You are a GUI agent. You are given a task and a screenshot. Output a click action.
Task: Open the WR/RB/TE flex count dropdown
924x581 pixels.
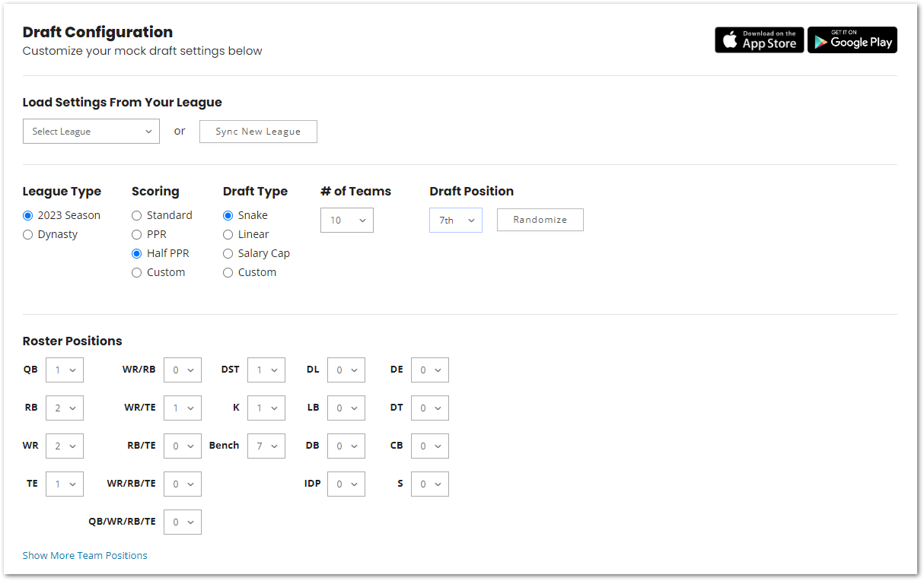(183, 484)
